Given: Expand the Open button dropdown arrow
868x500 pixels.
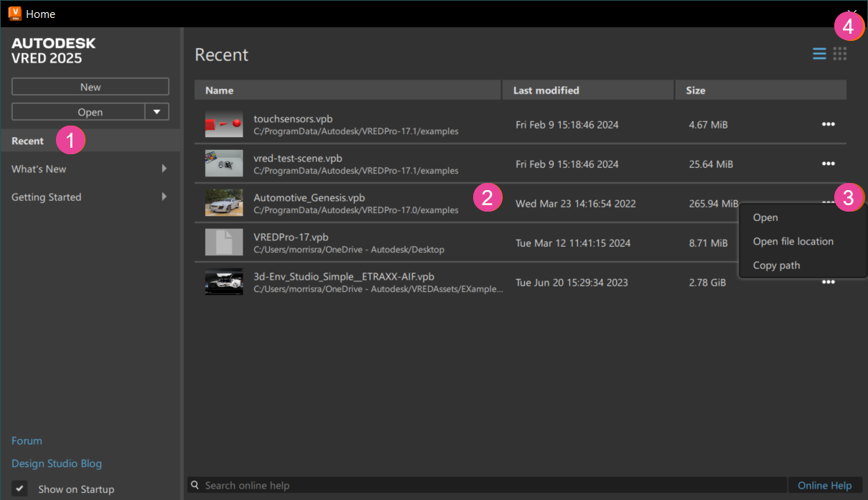Looking at the screenshot, I should pyautogui.click(x=157, y=112).
